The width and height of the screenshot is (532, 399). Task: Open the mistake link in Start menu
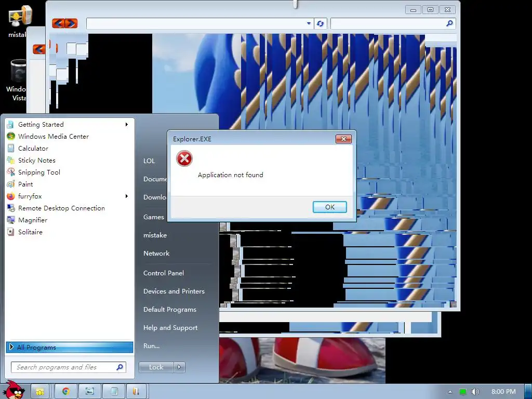point(155,235)
